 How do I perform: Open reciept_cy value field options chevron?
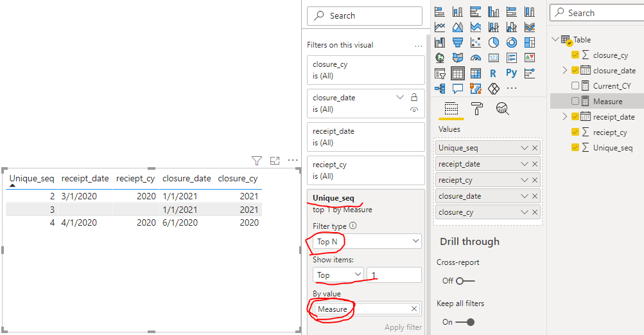524,180
